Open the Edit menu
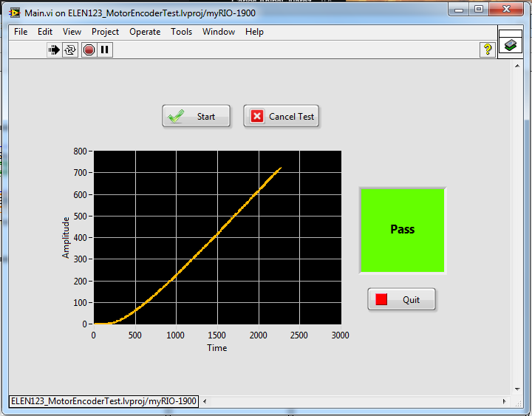Viewport: 532px width, 416px height. tap(45, 32)
